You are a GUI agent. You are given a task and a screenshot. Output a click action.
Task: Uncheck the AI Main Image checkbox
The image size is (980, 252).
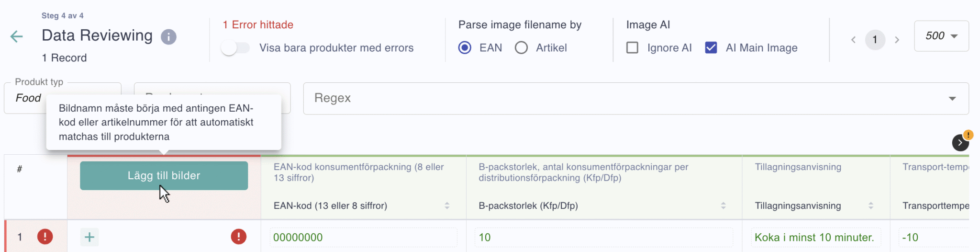(711, 48)
